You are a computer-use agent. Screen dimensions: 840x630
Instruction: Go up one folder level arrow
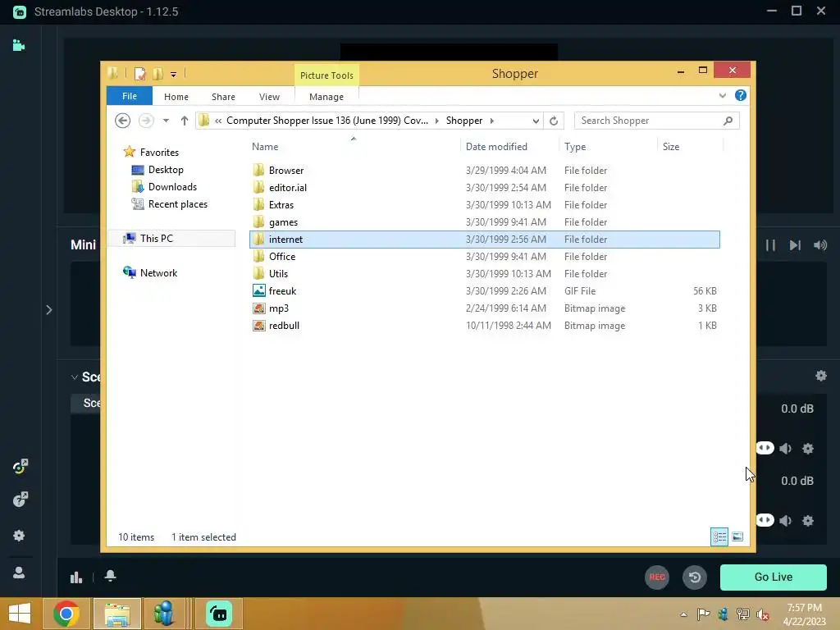[x=185, y=121]
